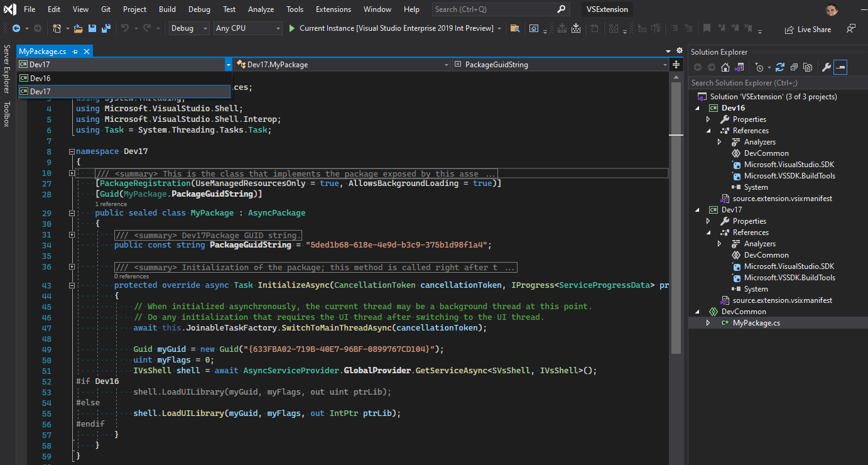
Task: Start debugging with the green play button
Action: (x=291, y=28)
